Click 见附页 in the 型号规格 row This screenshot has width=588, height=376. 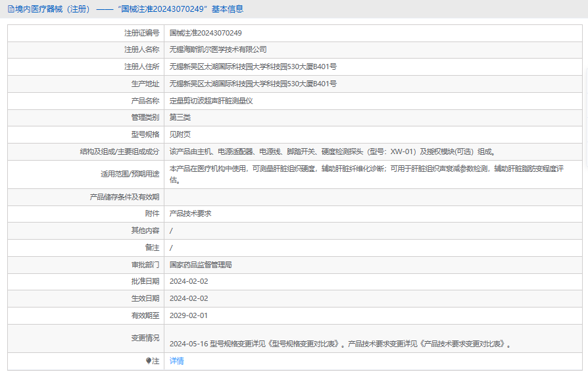180,134
